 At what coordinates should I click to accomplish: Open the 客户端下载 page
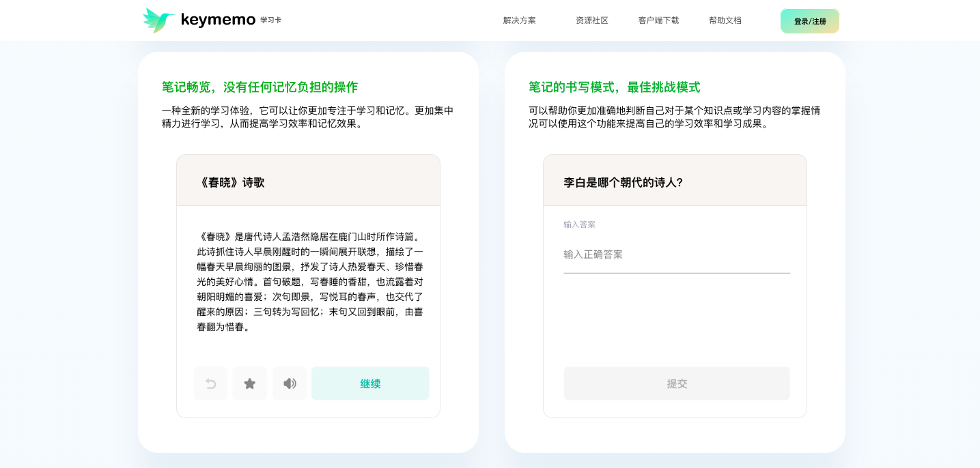click(x=658, y=20)
